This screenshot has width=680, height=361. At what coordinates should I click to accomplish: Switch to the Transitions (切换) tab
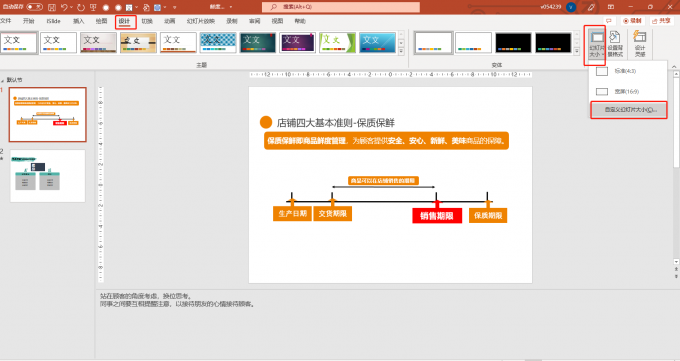[x=147, y=21]
